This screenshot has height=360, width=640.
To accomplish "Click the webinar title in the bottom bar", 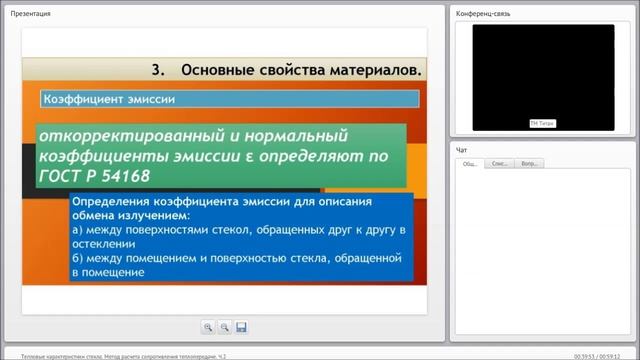I will point(123,356).
